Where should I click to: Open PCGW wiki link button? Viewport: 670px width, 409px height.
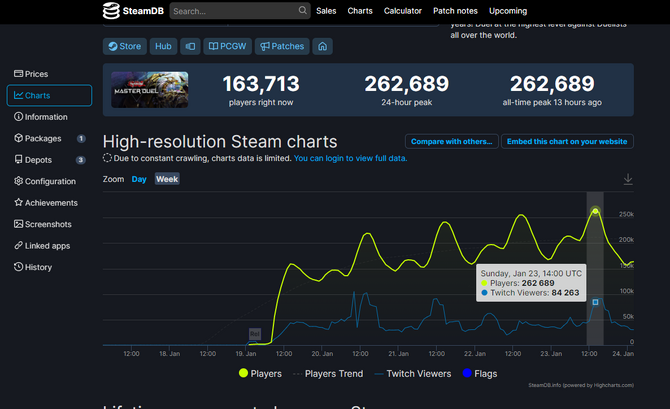pyautogui.click(x=227, y=46)
